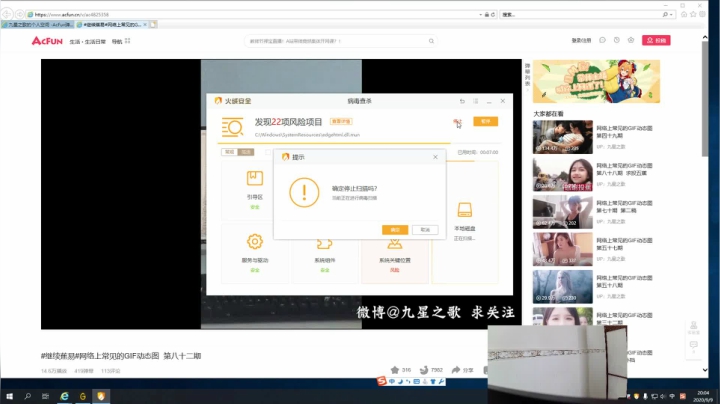Click the page scrollbar down arrow
The height and width of the screenshot is (404, 720).
(705, 370)
